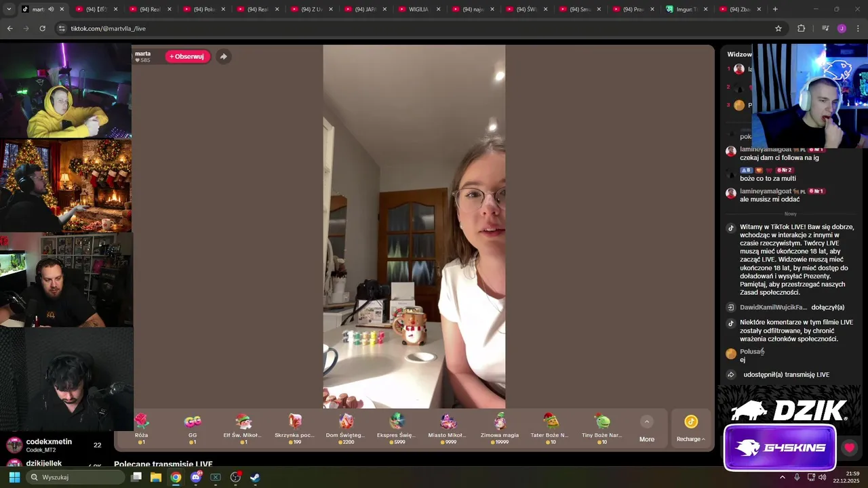Screen dimensions: 868x488
Task: Pick the Tiny Boże Narodzenie gift
Action: pos(601,429)
